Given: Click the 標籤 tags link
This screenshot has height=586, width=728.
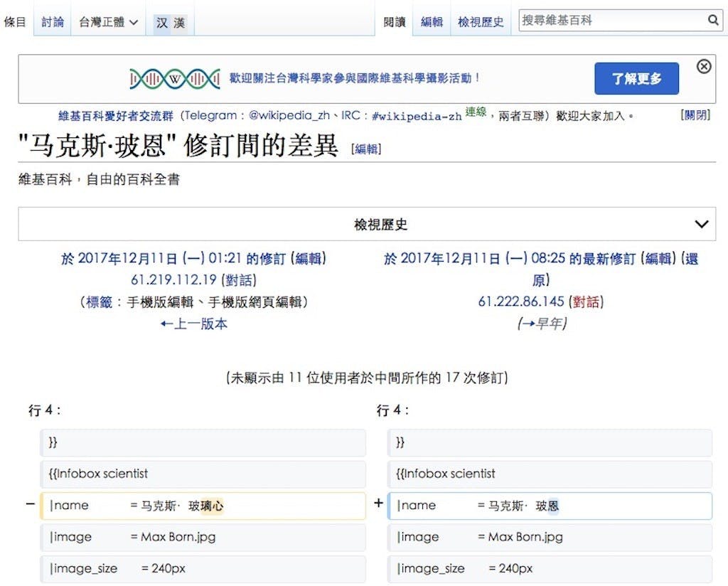Looking at the screenshot, I should click(99, 302).
